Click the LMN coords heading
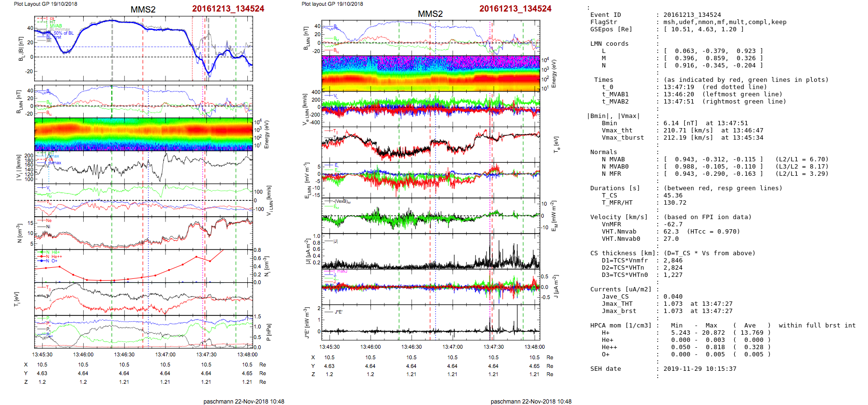Screen dimensions: 868x405 point(609,44)
